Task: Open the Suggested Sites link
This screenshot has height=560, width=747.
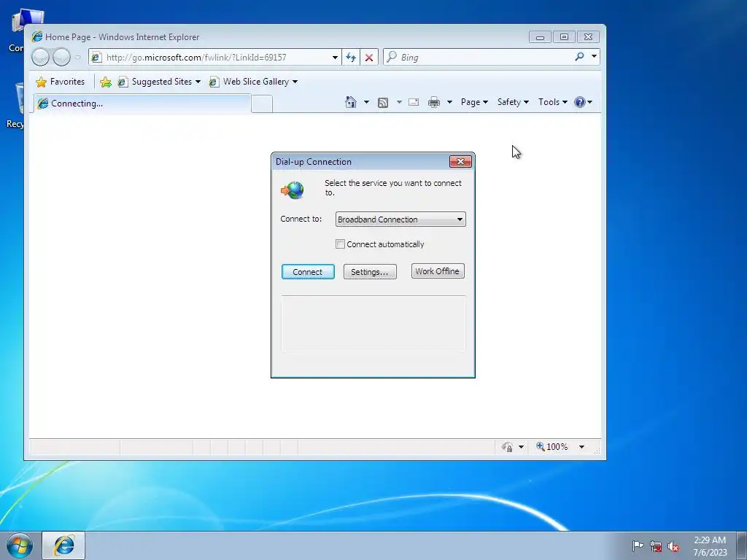Action: [160, 82]
